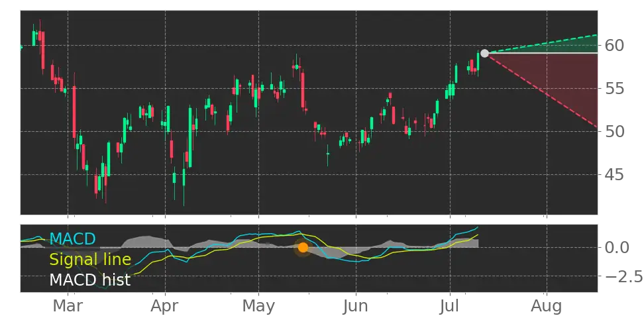Select the Signal line legend label

tap(90, 260)
